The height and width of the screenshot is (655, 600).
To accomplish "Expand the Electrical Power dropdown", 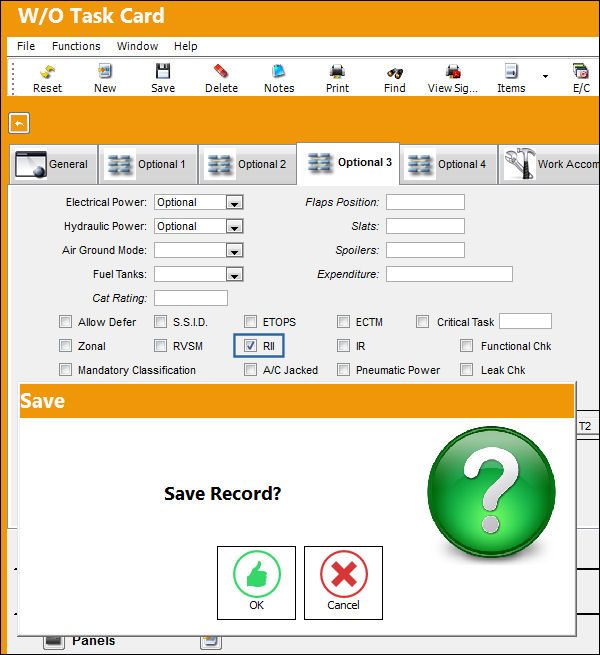I will (234, 203).
